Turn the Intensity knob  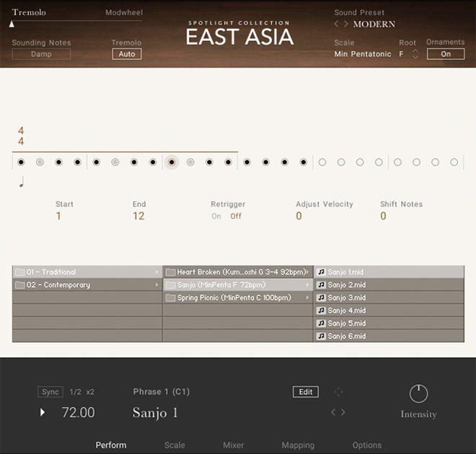pos(418,393)
